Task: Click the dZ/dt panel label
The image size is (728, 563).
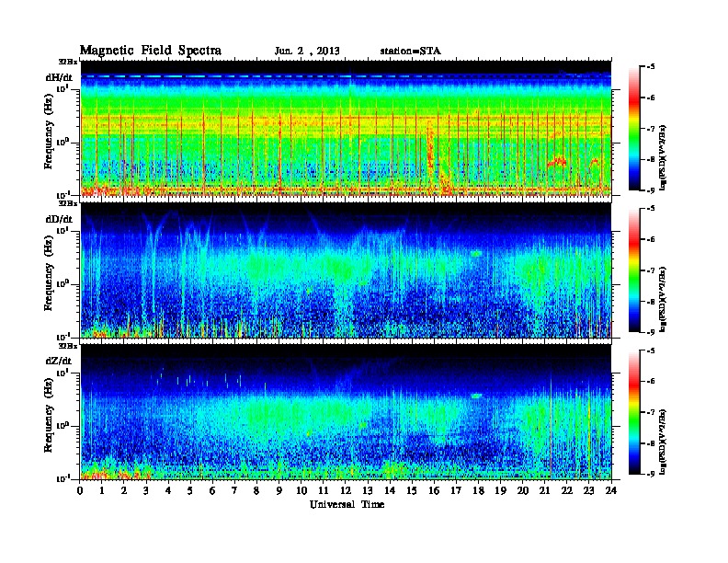Action: point(59,361)
